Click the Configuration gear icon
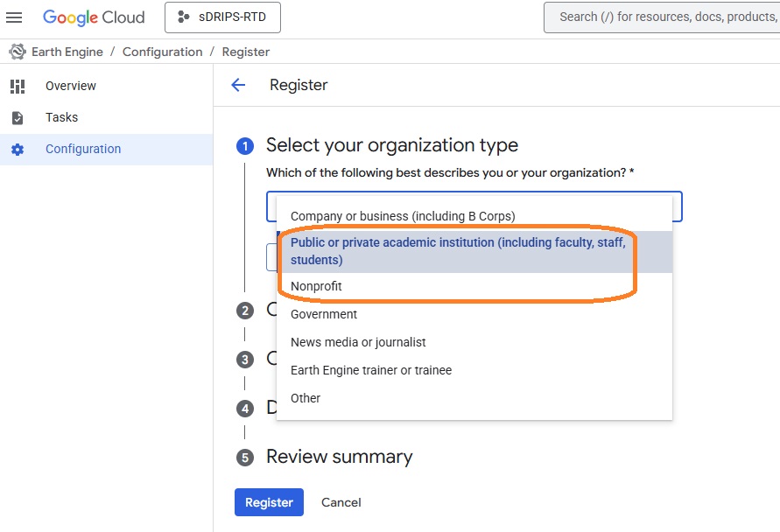 (18, 149)
